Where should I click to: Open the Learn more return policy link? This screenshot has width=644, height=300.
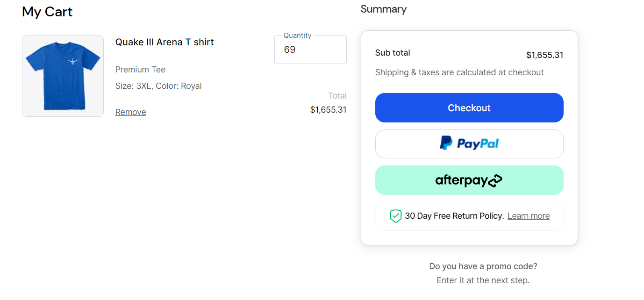click(x=529, y=216)
